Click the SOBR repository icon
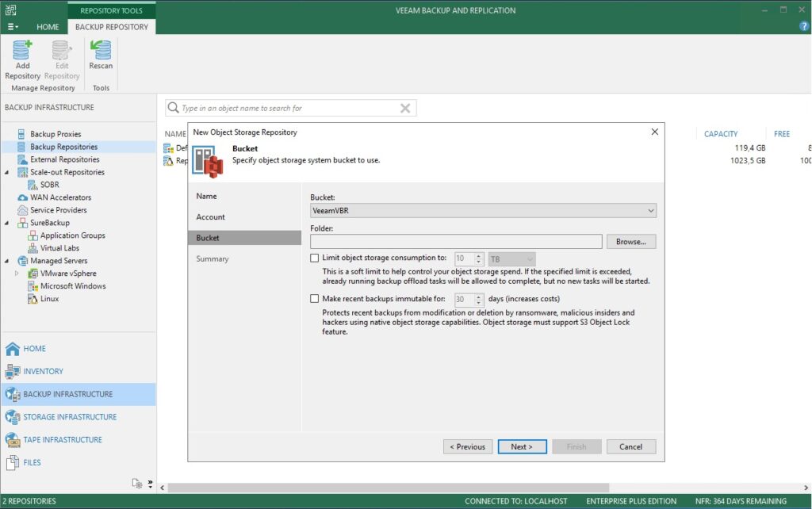 click(33, 185)
